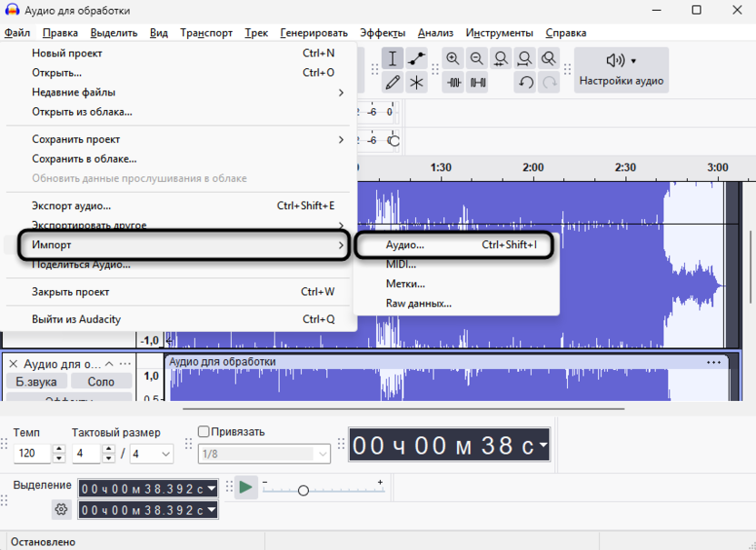The image size is (756, 550).
Task: Click the Zoom Out magnifier
Action: click(477, 59)
